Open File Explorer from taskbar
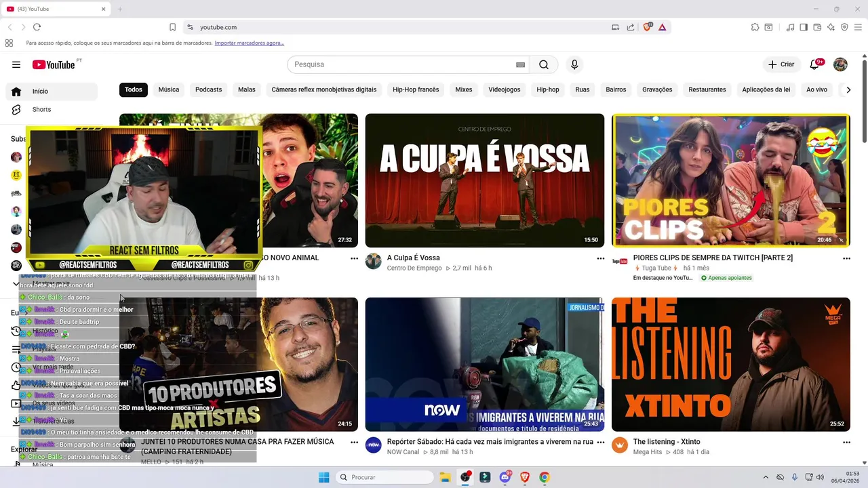The image size is (868, 488). [x=446, y=477]
